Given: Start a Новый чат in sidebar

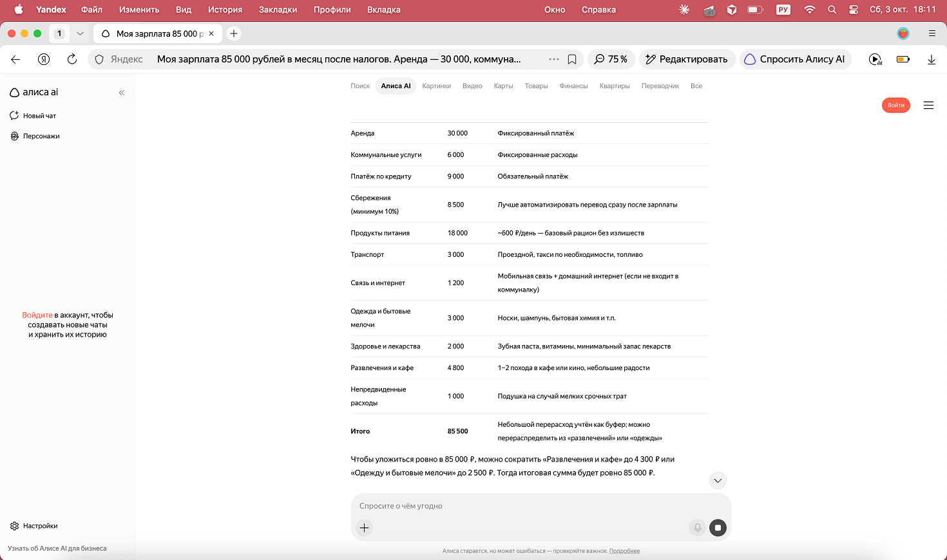Looking at the screenshot, I should coord(33,116).
